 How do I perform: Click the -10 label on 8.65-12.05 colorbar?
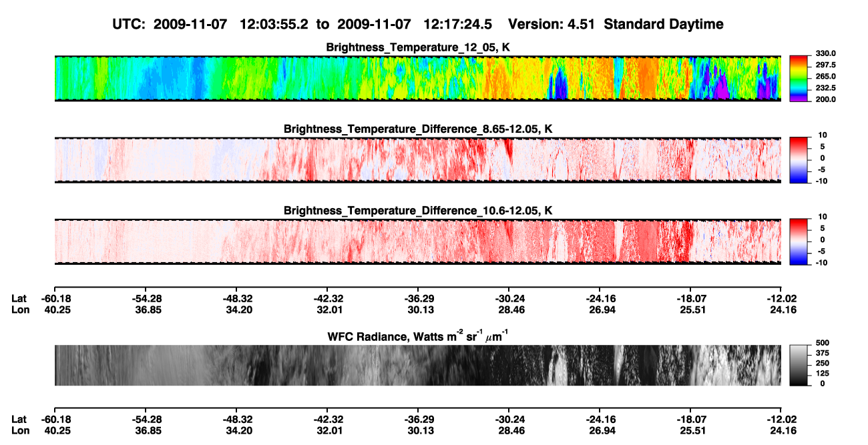click(821, 181)
